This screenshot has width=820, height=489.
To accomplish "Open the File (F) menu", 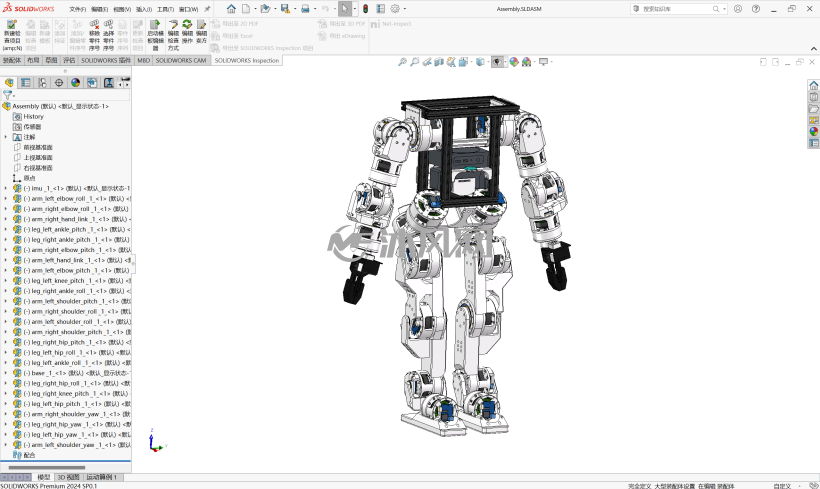I will pyautogui.click(x=77, y=9).
